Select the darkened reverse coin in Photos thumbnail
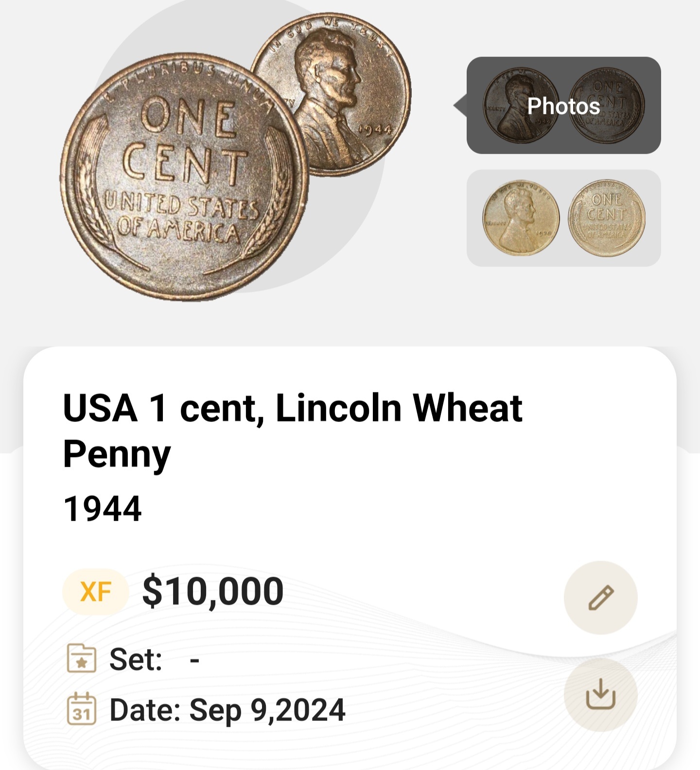 point(607,105)
